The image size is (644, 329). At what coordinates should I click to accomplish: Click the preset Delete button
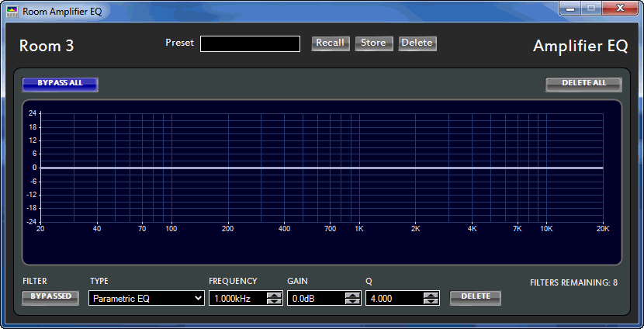(417, 43)
